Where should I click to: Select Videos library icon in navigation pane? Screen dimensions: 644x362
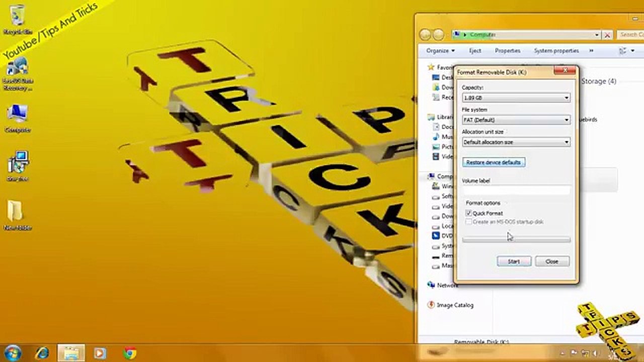436,156
